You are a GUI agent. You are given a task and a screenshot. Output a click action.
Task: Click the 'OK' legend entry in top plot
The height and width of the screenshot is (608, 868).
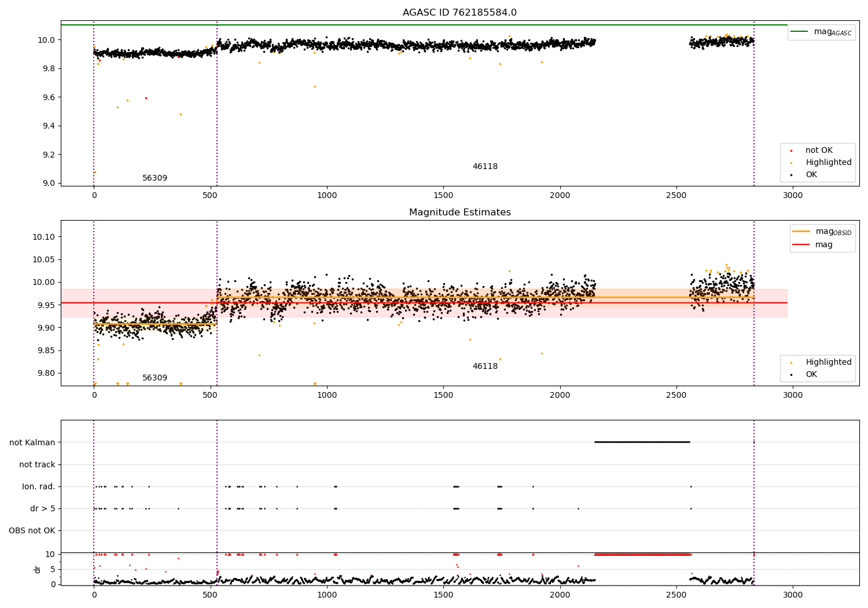coord(805,175)
